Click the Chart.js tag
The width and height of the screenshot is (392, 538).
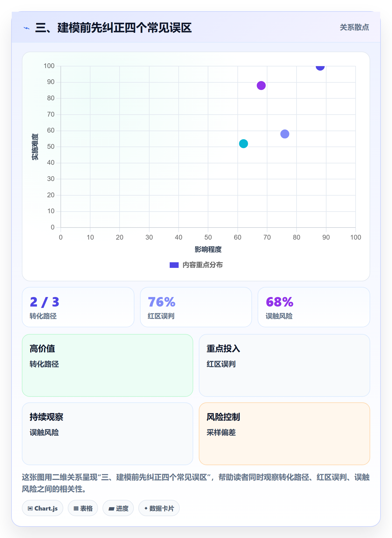click(43, 508)
